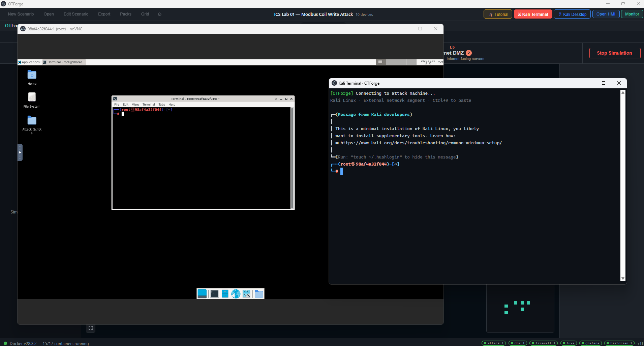Screen dimensions: 644x346
Task: Open Terminal menu in XFCE Terminal
Action: [149, 105]
